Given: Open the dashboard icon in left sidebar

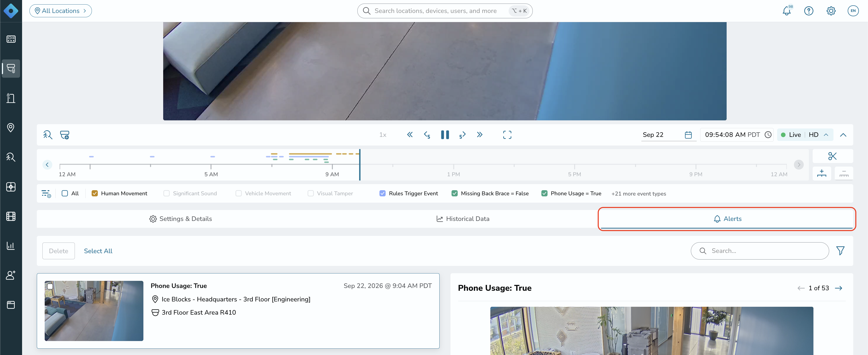Looking at the screenshot, I should point(11,39).
